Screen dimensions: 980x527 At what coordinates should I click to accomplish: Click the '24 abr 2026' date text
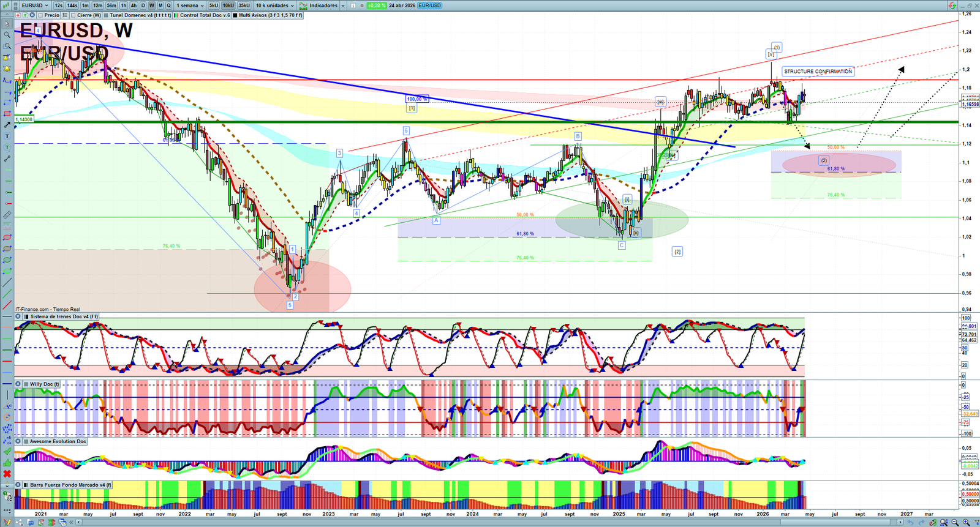(402, 6)
